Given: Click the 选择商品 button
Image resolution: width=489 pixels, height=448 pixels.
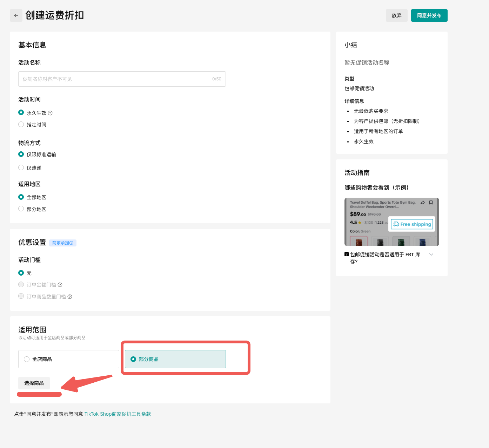Looking at the screenshot, I should (x=34, y=383).
